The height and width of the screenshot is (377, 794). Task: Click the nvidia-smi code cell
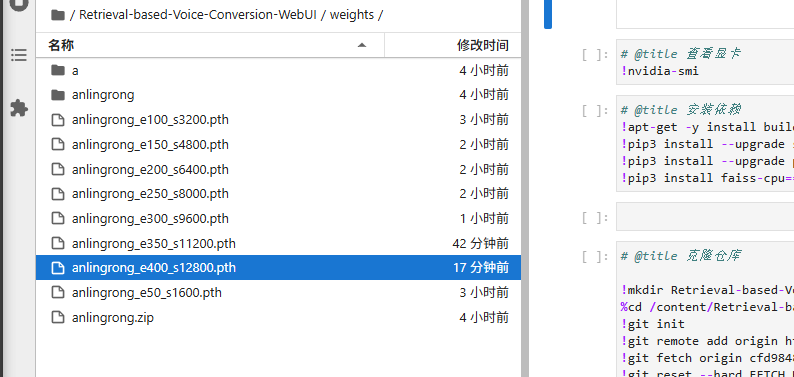(x=705, y=62)
